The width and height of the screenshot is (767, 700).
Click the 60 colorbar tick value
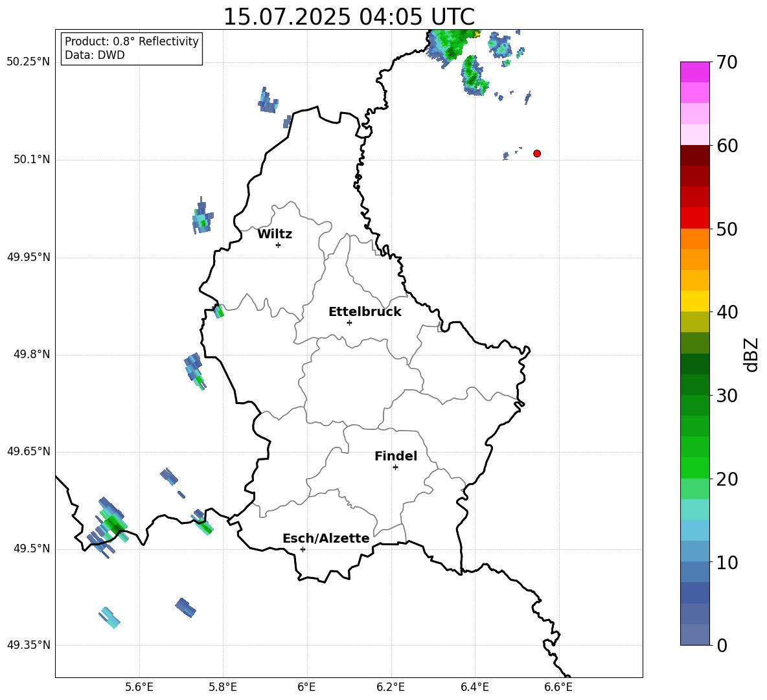727,146
